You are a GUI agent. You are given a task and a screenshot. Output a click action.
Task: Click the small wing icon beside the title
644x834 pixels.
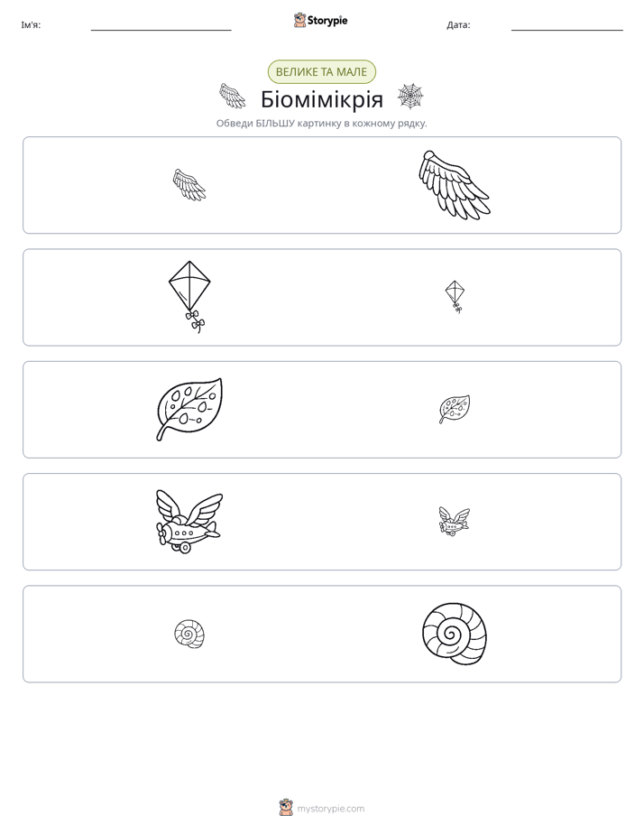pos(232,97)
